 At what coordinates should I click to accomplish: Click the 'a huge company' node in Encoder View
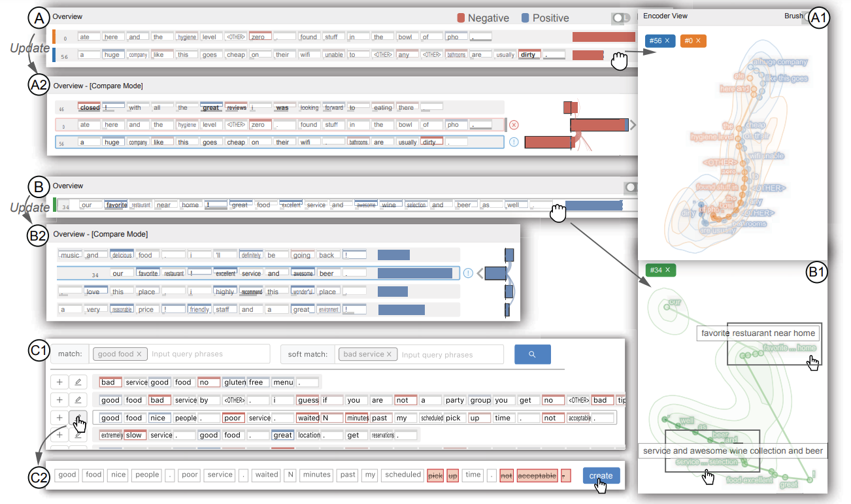779,63
